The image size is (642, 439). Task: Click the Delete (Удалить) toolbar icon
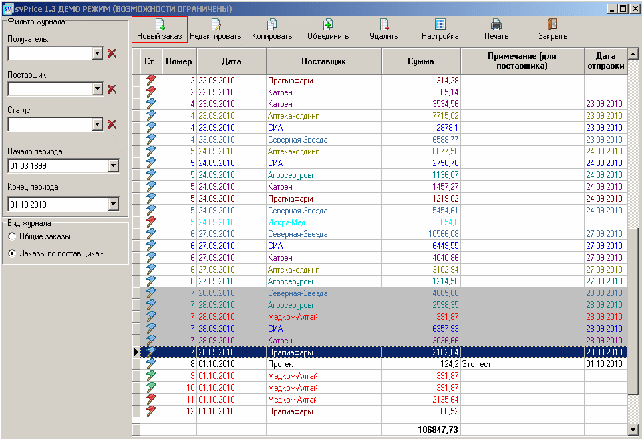click(384, 24)
